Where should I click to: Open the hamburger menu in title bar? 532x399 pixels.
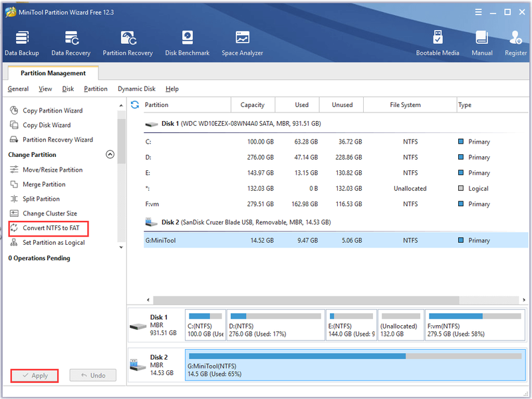tap(478, 12)
